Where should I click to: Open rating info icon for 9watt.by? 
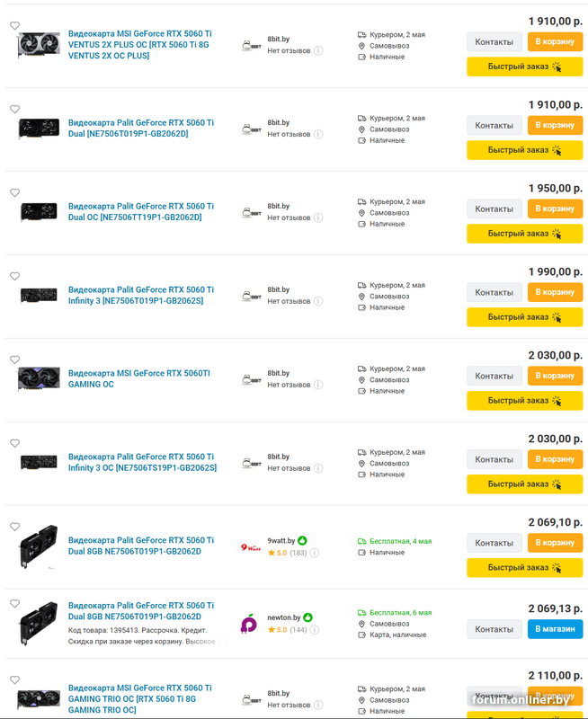[x=314, y=553]
